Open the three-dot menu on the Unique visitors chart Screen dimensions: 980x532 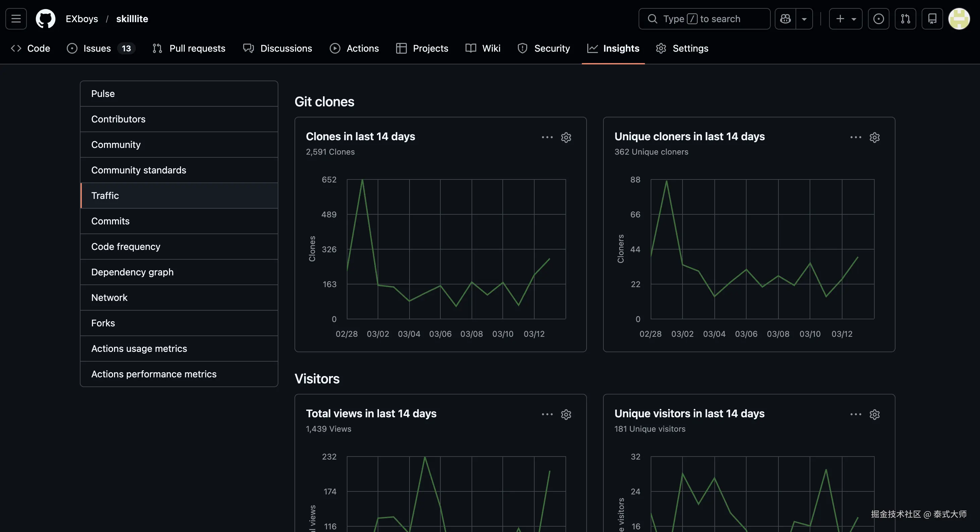pos(856,414)
